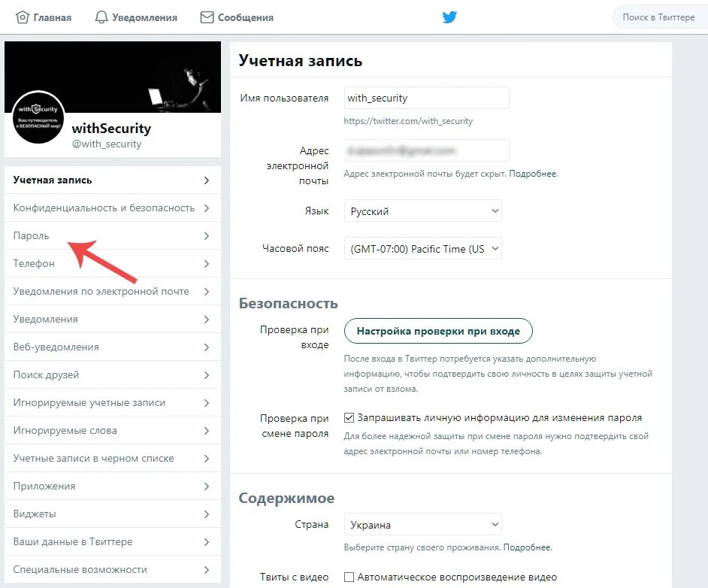708x588 pixels.
Task: Click the envelope icon for Сообщения
Action: point(207,17)
